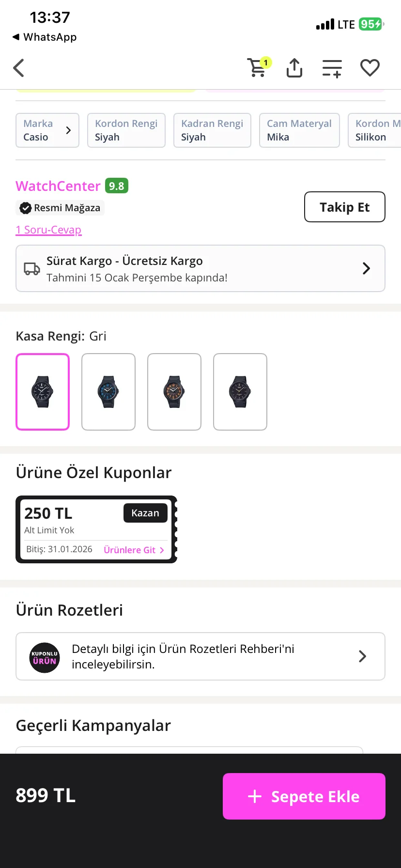The width and height of the screenshot is (401, 868).
Task: Tap the Takip Et button
Action: (x=345, y=207)
